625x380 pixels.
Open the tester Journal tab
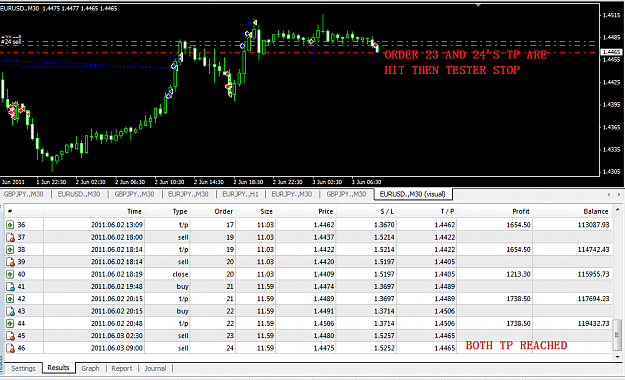point(155,368)
